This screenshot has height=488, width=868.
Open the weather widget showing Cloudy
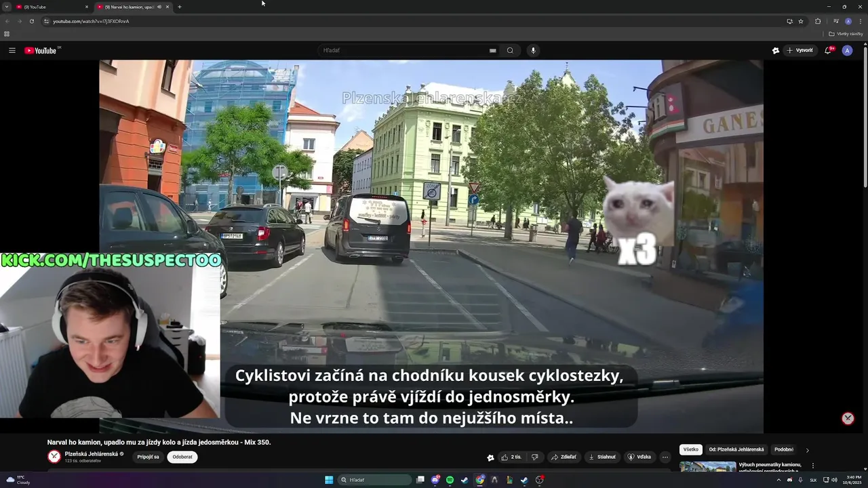coord(18,480)
